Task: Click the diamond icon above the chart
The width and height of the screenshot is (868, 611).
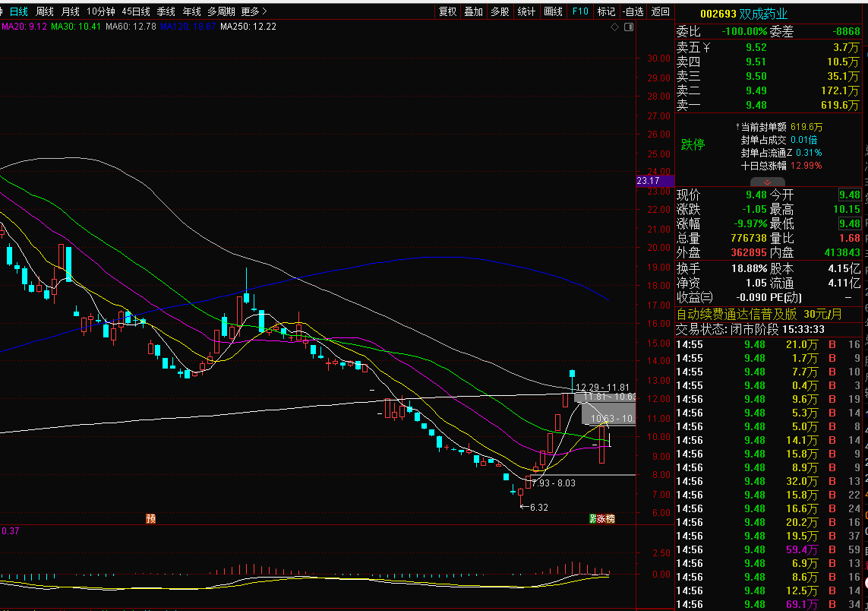Action: [x=615, y=27]
